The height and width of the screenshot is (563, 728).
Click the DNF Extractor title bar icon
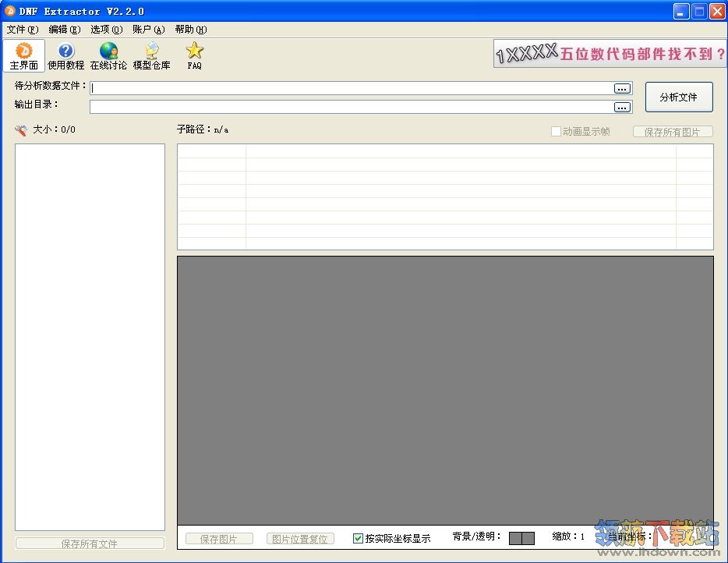(x=10, y=11)
